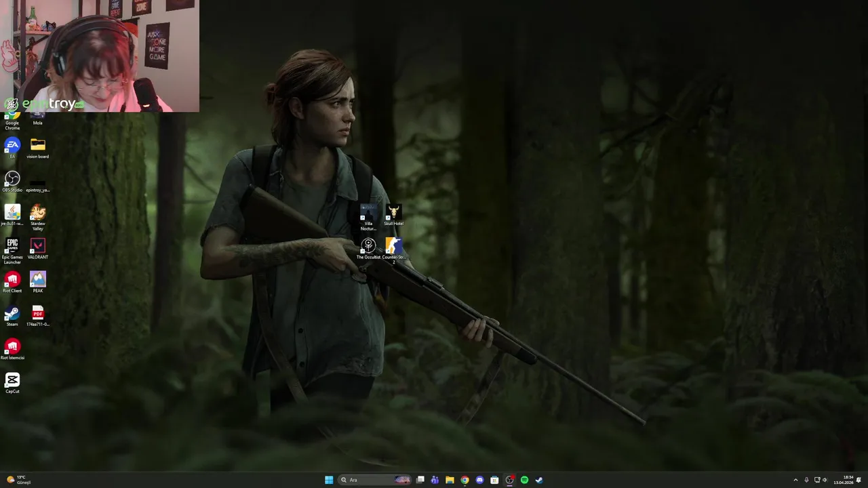Open the notifications bell
Viewport: 868px width, 488px height.
tap(859, 480)
